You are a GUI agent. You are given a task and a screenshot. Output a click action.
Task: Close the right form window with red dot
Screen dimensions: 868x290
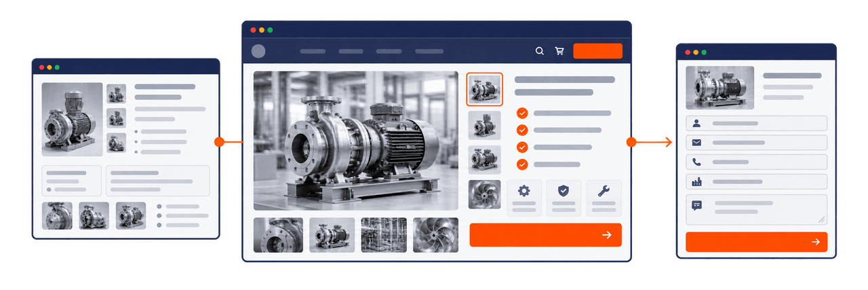tap(688, 52)
